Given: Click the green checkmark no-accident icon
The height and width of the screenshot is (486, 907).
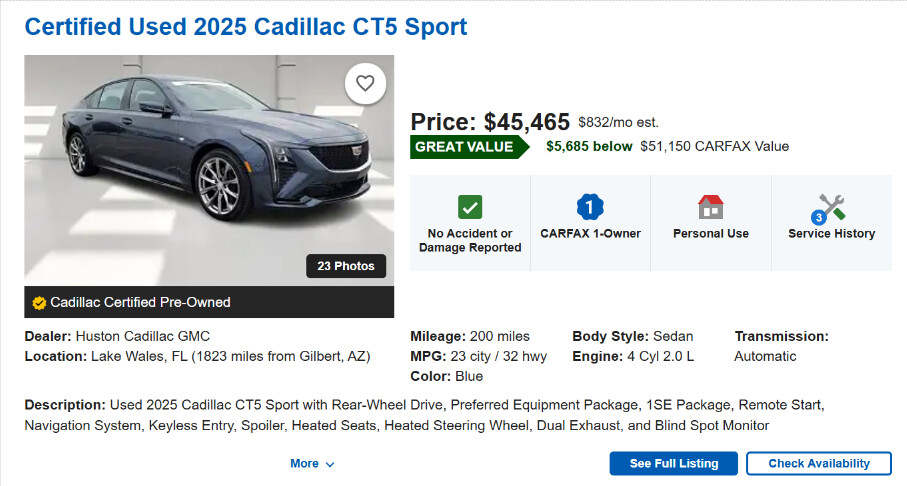Looking at the screenshot, I should tap(470, 207).
